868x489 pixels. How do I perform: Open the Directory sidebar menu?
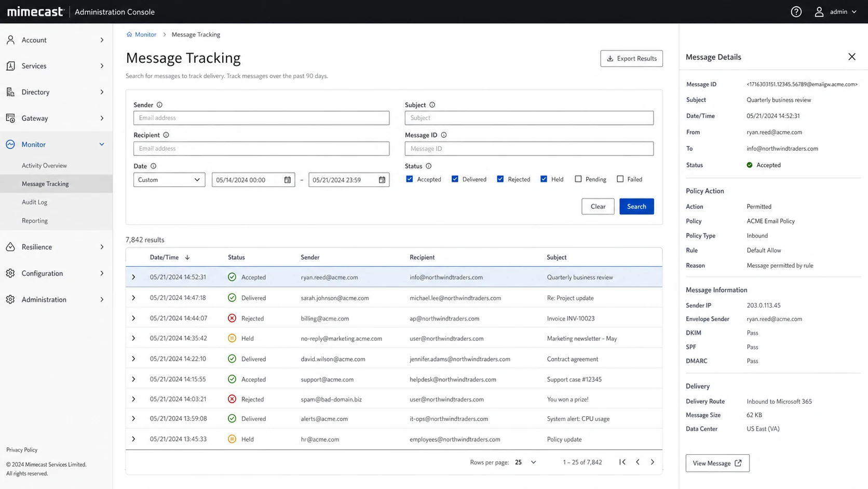tap(56, 92)
